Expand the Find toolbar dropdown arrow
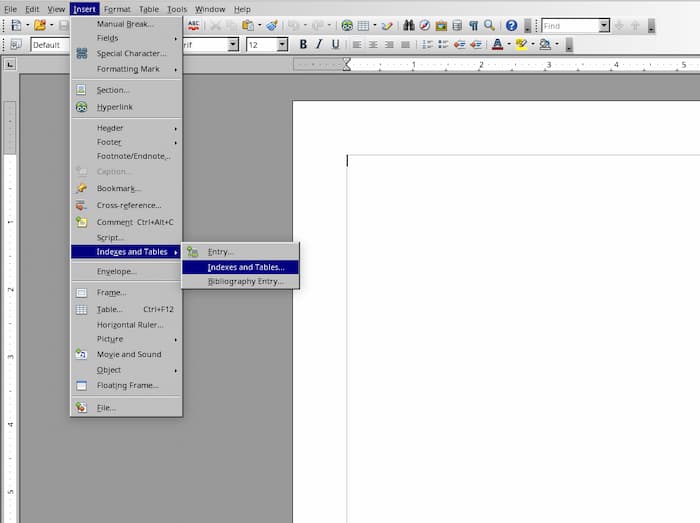The height and width of the screenshot is (523, 700). tap(604, 25)
